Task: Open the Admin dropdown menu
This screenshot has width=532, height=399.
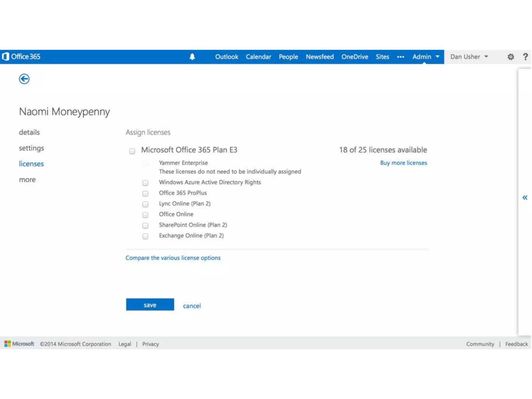Action: click(x=425, y=57)
